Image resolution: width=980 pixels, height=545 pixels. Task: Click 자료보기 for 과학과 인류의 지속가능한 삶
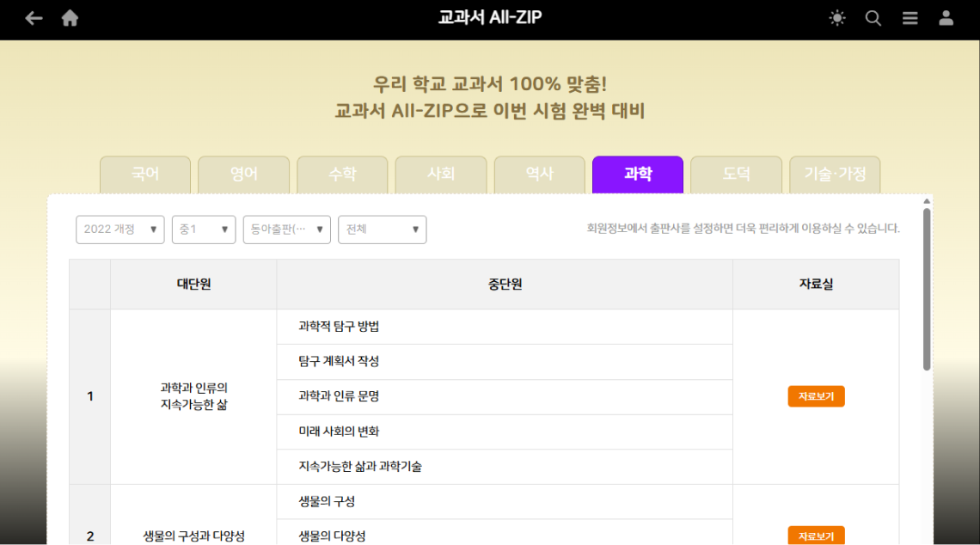point(815,396)
